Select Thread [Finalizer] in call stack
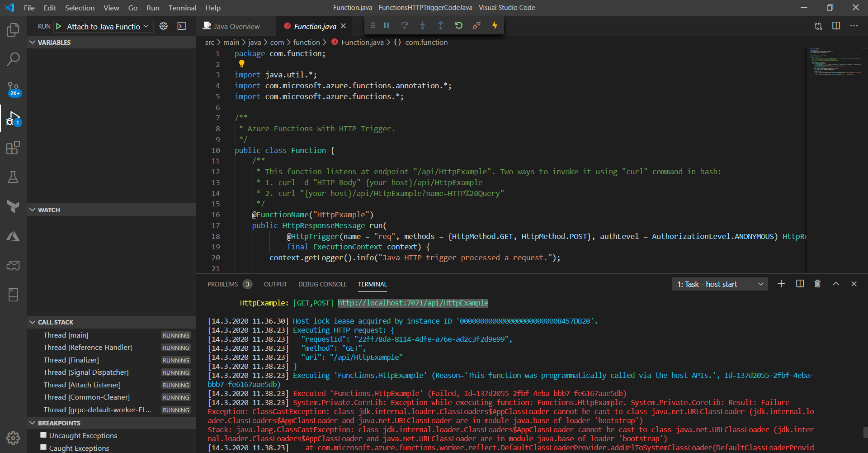The height and width of the screenshot is (453, 868). 111,360
